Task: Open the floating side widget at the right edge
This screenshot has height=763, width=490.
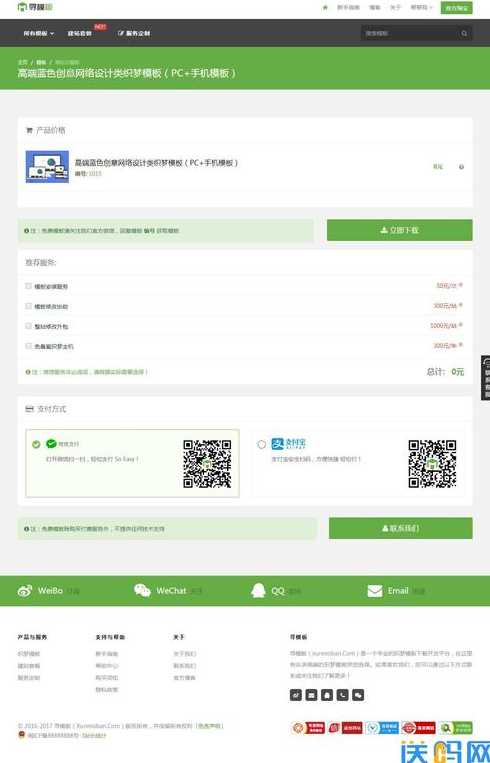Action: [x=486, y=378]
